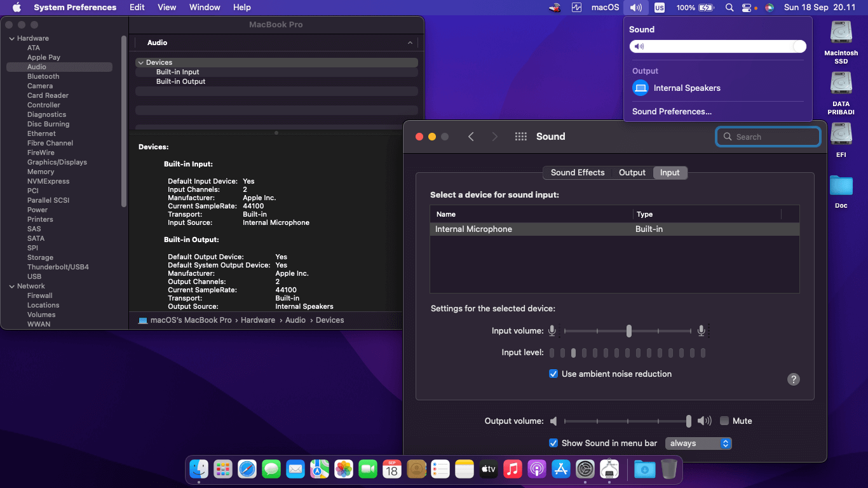Select Built-in Output in Devices list

pyautogui.click(x=180, y=81)
